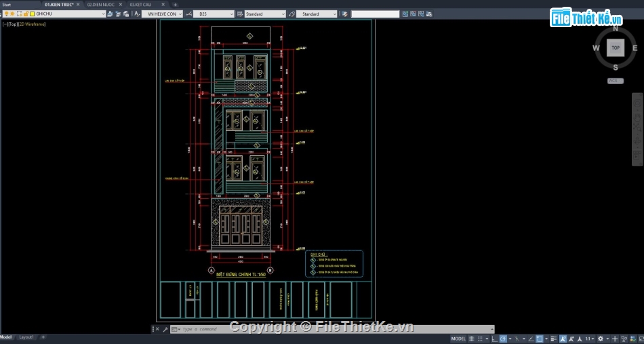Image resolution: width=644 pixels, height=344 pixels.
Task: Click the layer on/off lightbulb icon
Action: [7, 14]
